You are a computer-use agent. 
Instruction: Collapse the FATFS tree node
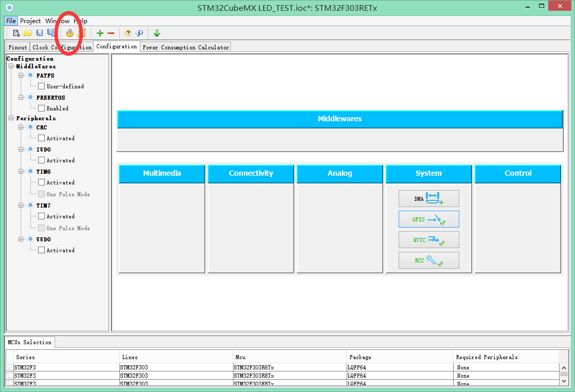point(21,75)
